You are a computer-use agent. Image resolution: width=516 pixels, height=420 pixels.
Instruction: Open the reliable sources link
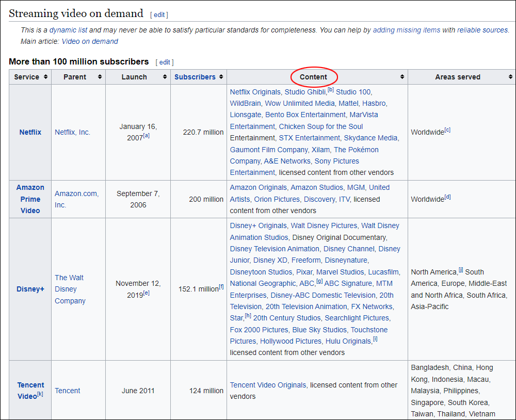(482, 30)
